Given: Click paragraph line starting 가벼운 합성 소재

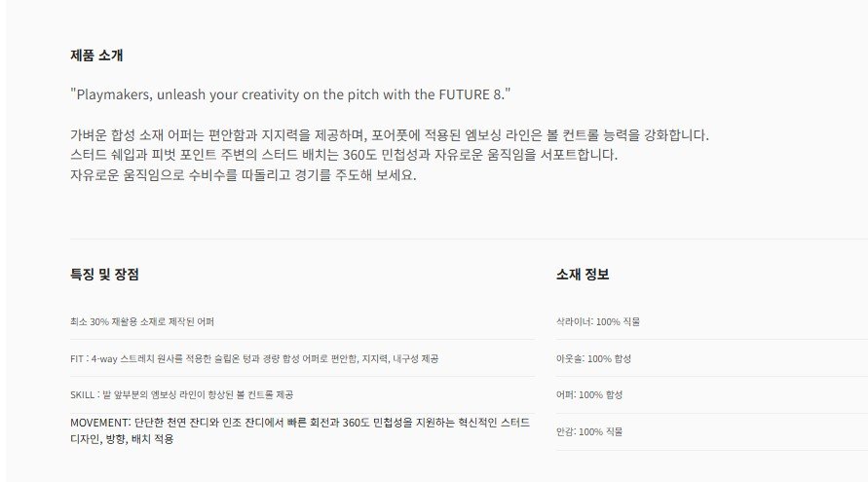Looking at the screenshot, I should click(389, 135).
